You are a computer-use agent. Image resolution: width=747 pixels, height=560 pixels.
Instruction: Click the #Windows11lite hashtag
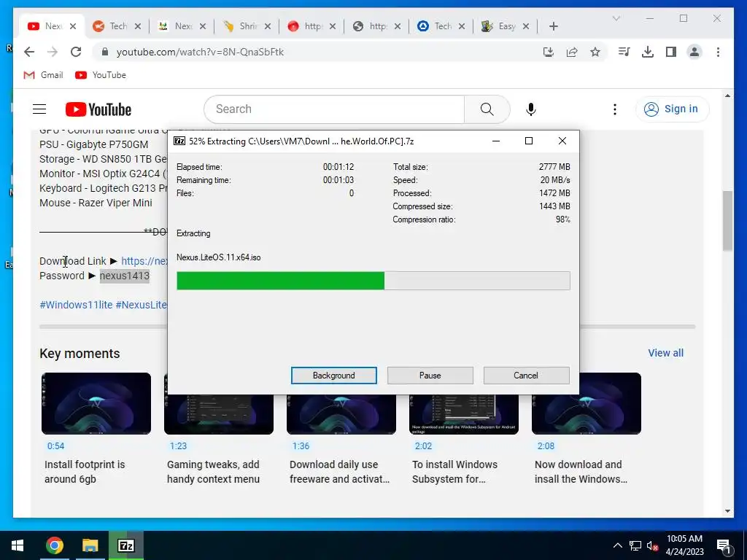tap(76, 305)
